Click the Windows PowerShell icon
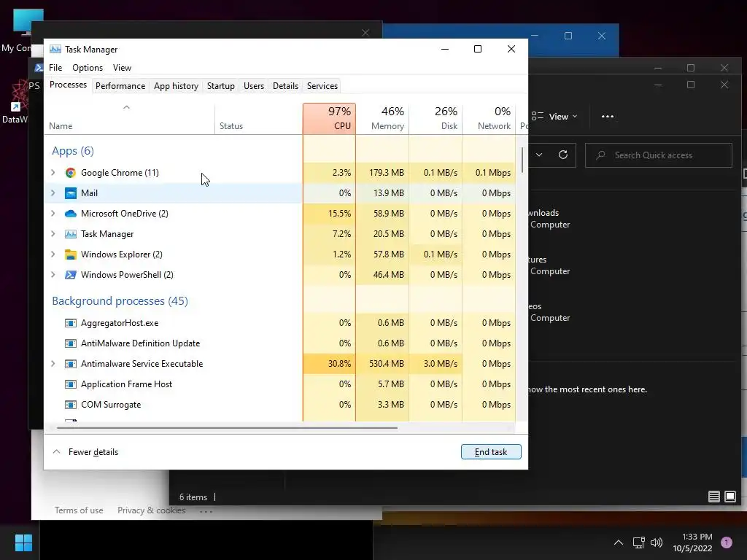Viewport: 747px width, 560px height. 71,275
